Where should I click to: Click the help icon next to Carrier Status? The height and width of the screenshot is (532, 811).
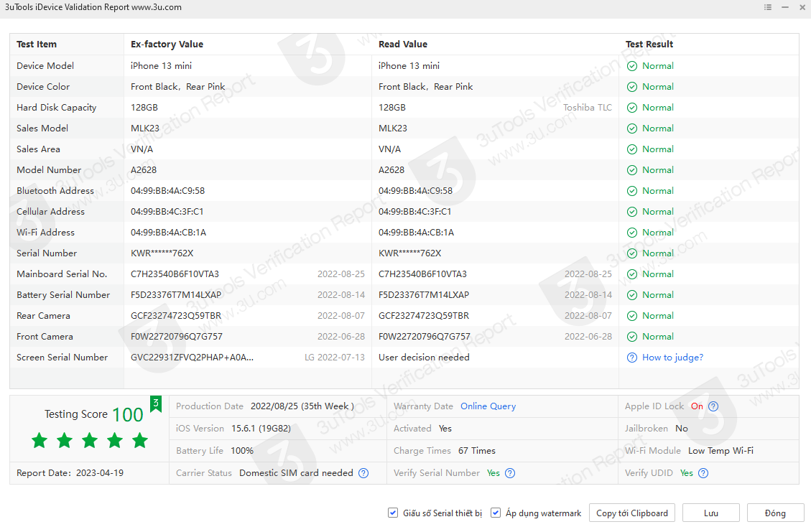(x=363, y=473)
